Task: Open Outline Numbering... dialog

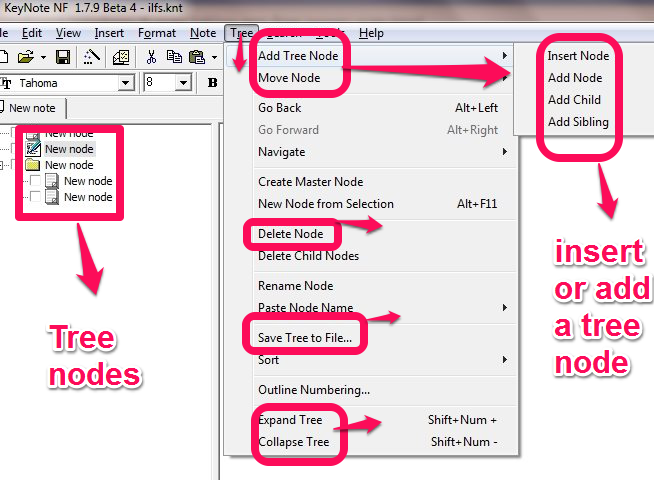Action: (x=371, y=390)
